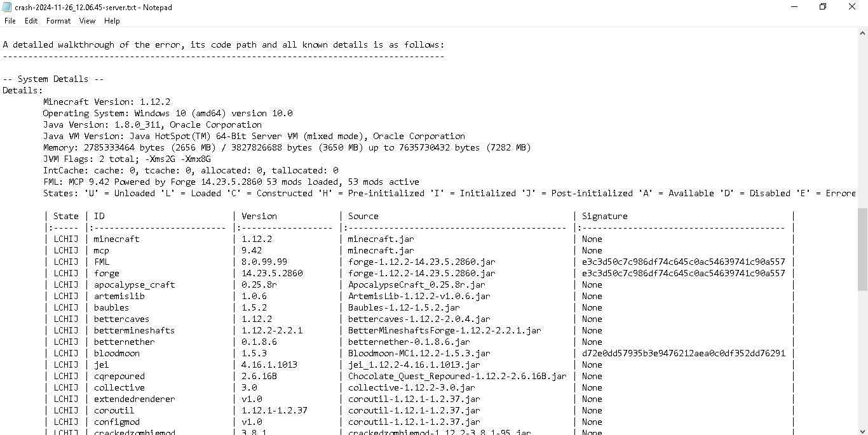Click the window title bar text

[x=94, y=7]
